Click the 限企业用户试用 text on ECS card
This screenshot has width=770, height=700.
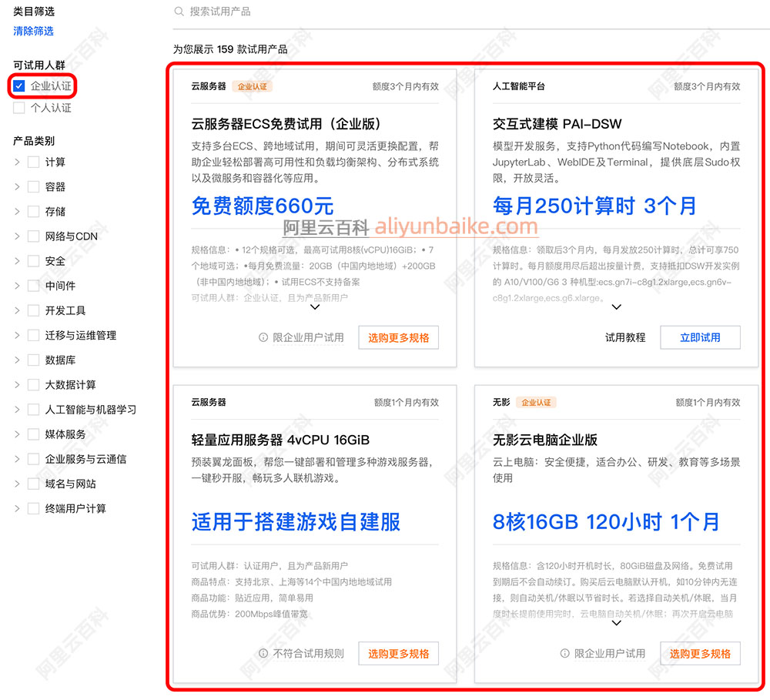[x=309, y=337]
